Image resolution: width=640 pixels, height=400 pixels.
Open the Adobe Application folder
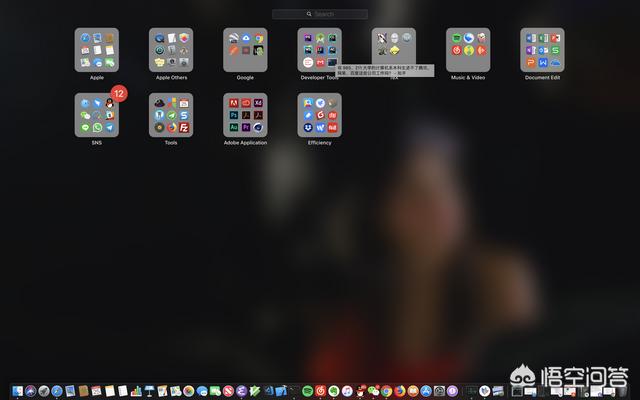tap(245, 115)
